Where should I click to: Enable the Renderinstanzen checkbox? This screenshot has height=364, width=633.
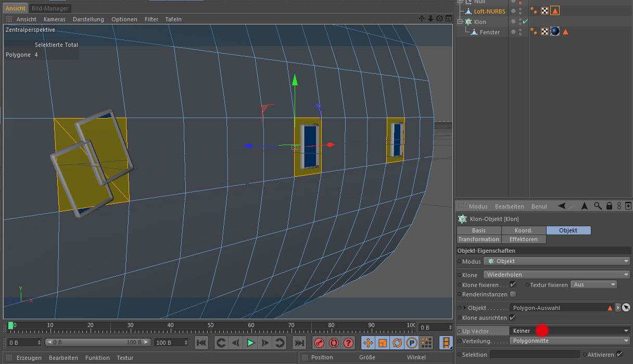tap(513, 294)
